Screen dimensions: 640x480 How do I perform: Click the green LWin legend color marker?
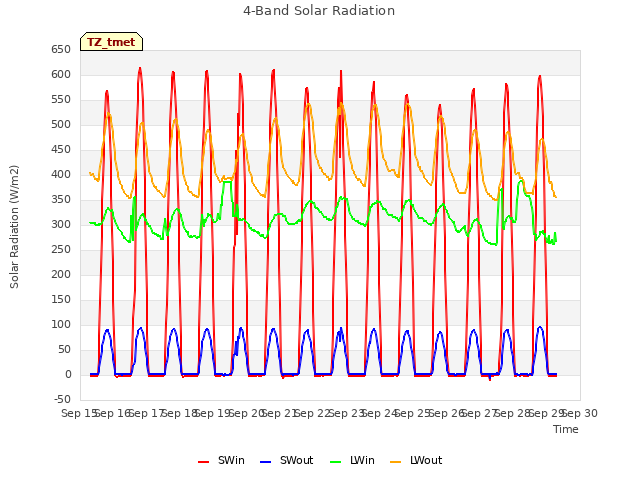point(335,462)
